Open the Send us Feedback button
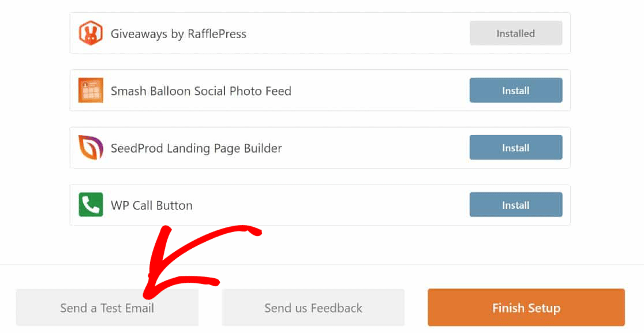644x333 pixels. point(313,308)
